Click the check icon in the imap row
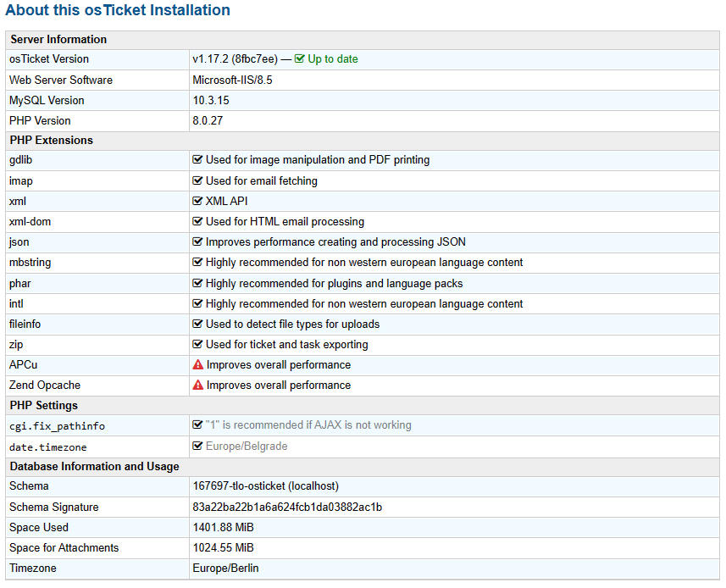The height and width of the screenshot is (588, 726). tap(197, 180)
